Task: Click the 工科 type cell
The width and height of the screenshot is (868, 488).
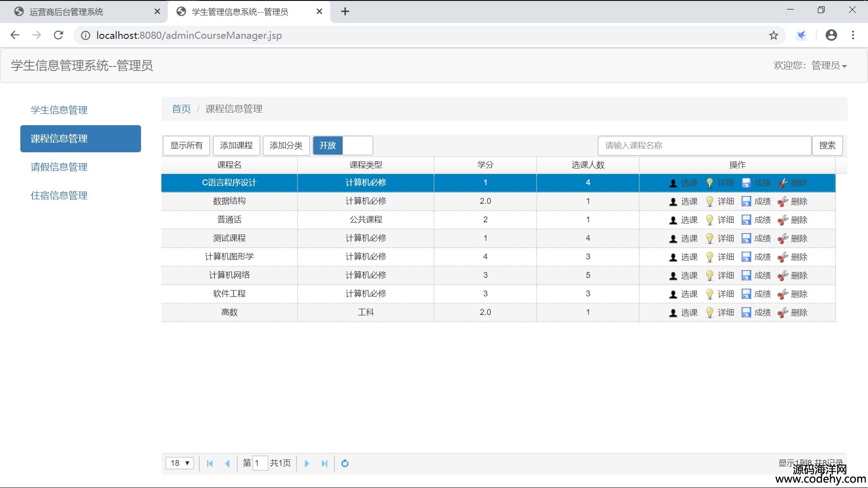Action: coord(366,312)
